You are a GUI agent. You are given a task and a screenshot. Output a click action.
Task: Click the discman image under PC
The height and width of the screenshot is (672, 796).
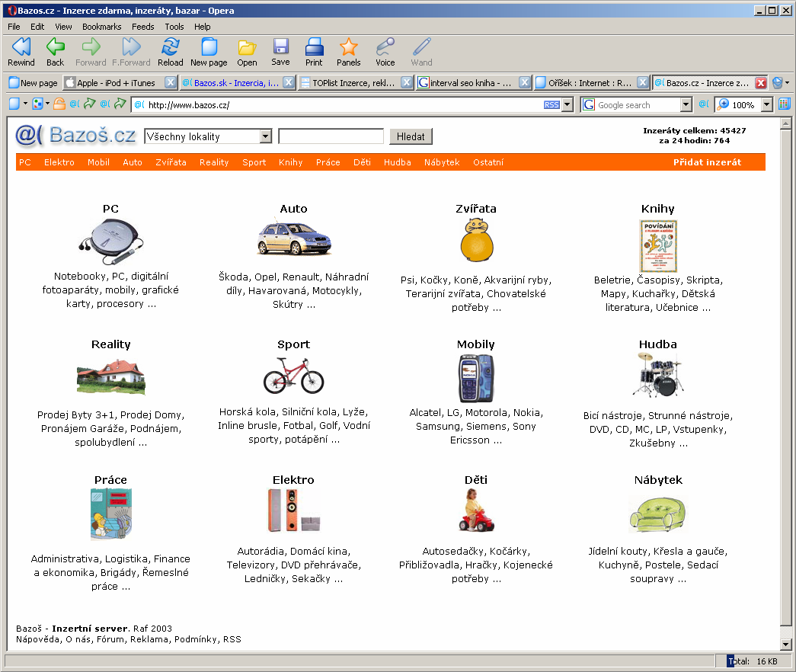pyautogui.click(x=110, y=242)
